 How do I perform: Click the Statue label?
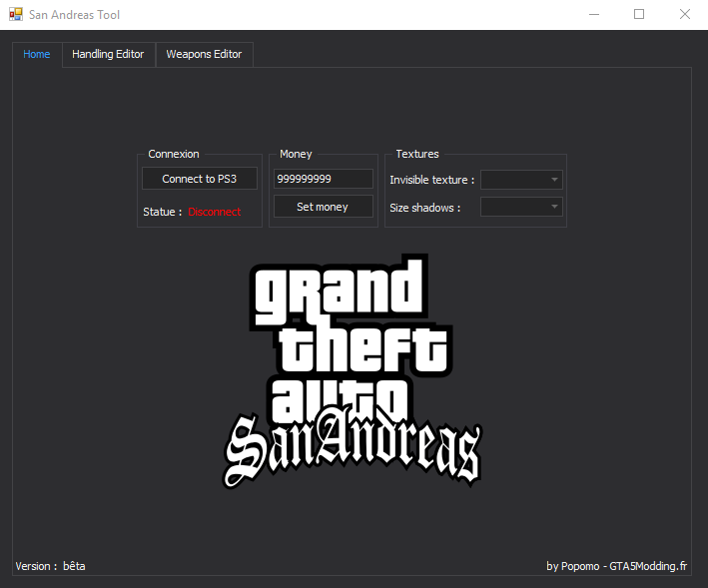click(x=162, y=212)
